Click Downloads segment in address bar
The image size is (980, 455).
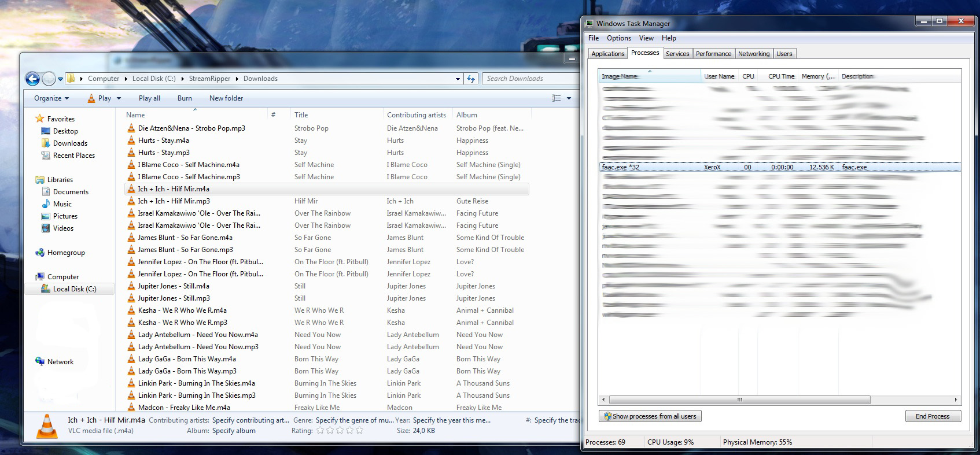260,79
